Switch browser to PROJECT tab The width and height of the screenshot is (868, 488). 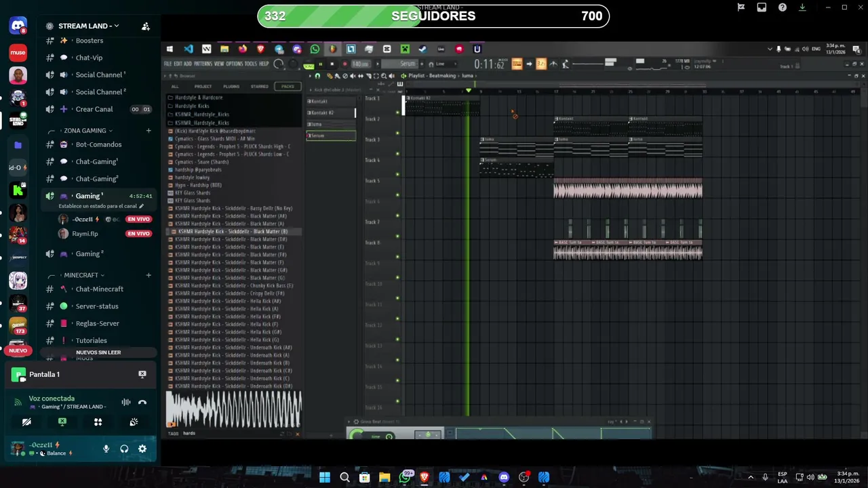click(x=203, y=86)
